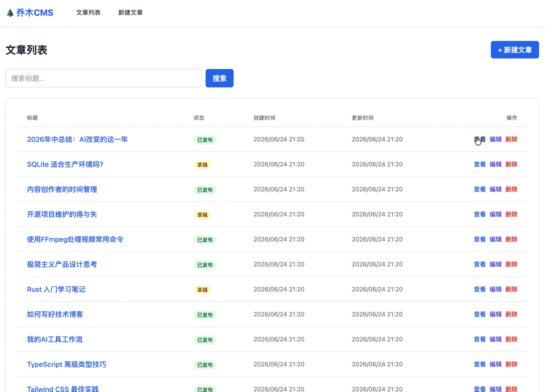Click 编辑 for 内容创作者的时间管理
The width and height of the screenshot is (545, 392).
pyautogui.click(x=495, y=189)
